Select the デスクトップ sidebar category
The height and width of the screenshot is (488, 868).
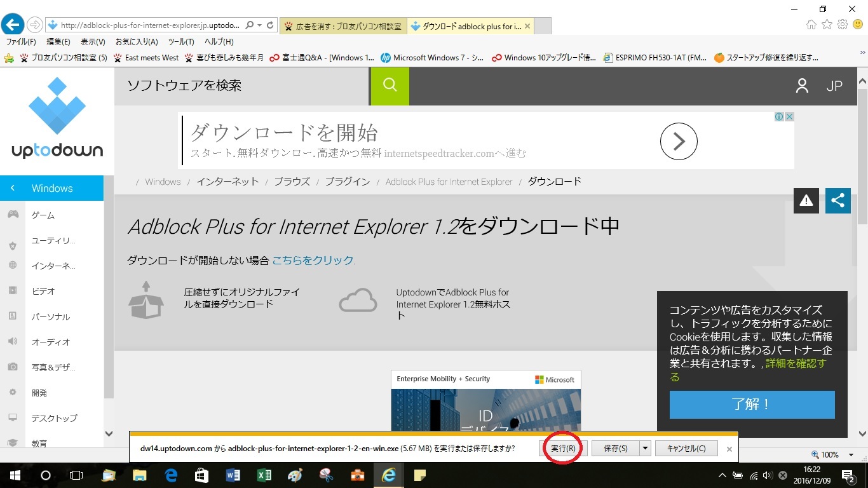(x=55, y=418)
